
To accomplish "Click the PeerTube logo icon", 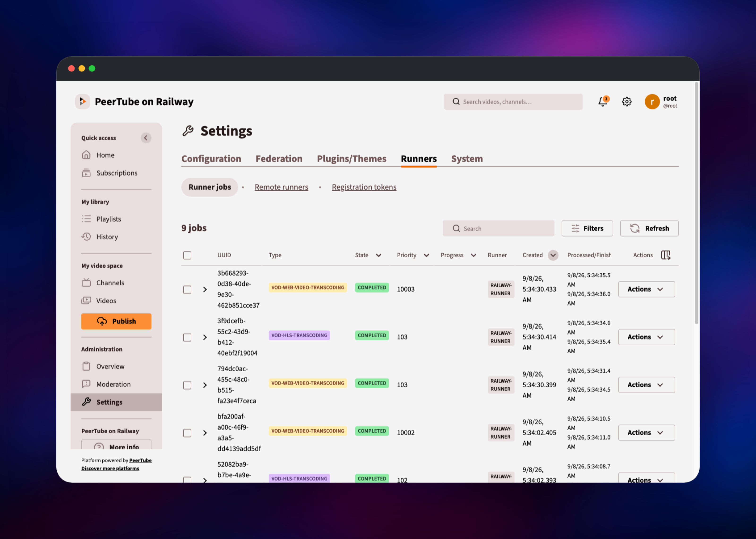I will [83, 102].
